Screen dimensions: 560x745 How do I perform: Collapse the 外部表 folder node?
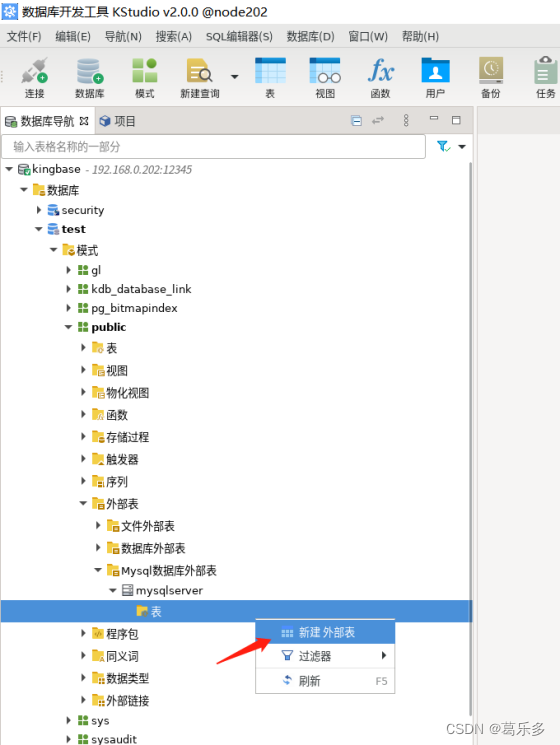pyautogui.click(x=83, y=503)
